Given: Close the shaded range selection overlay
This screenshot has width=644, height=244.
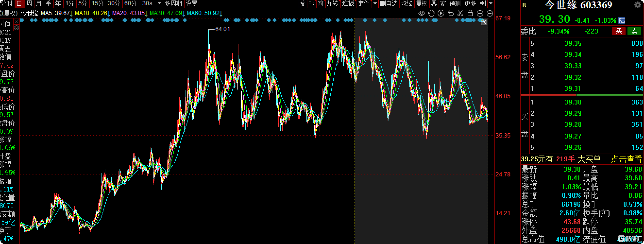Looking at the screenshot, I should point(484,23).
